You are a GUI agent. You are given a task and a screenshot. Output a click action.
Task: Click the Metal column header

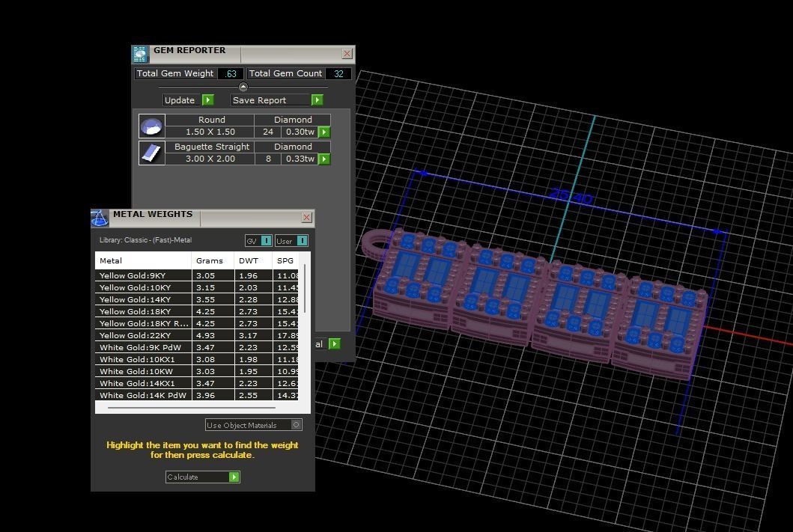pos(143,260)
